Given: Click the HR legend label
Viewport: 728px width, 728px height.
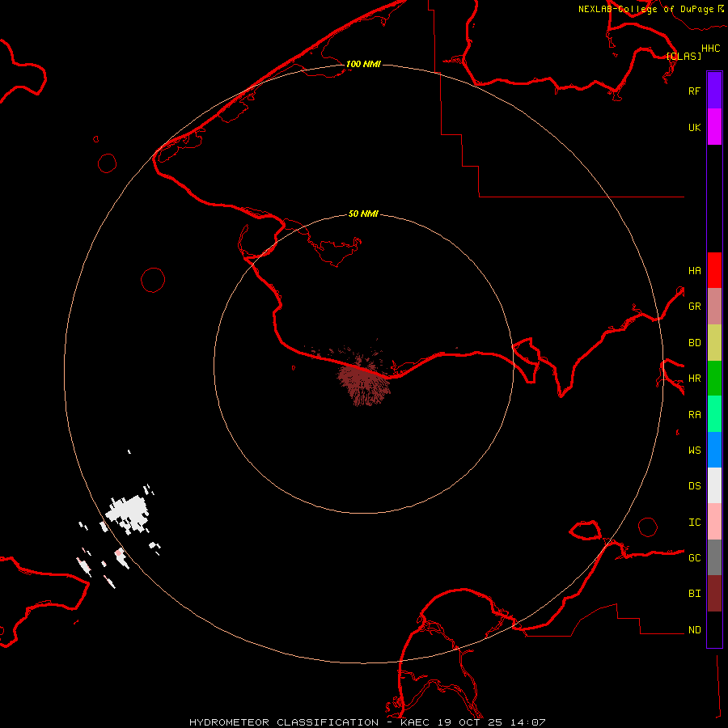Looking at the screenshot, I should (x=695, y=379).
